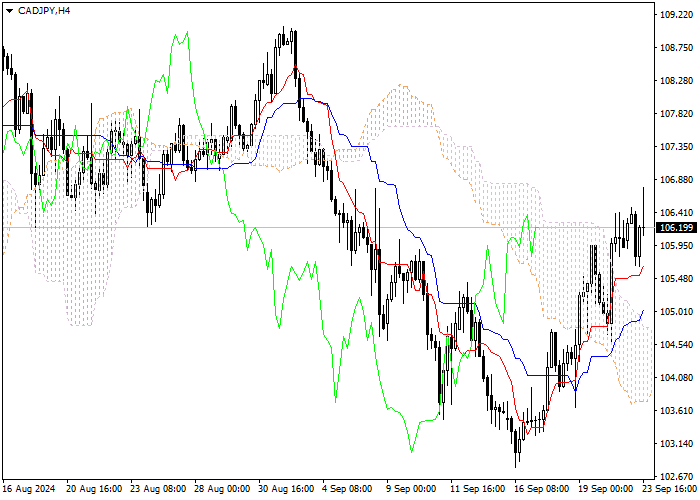Click the 103.610 price scale label

[x=676, y=411]
